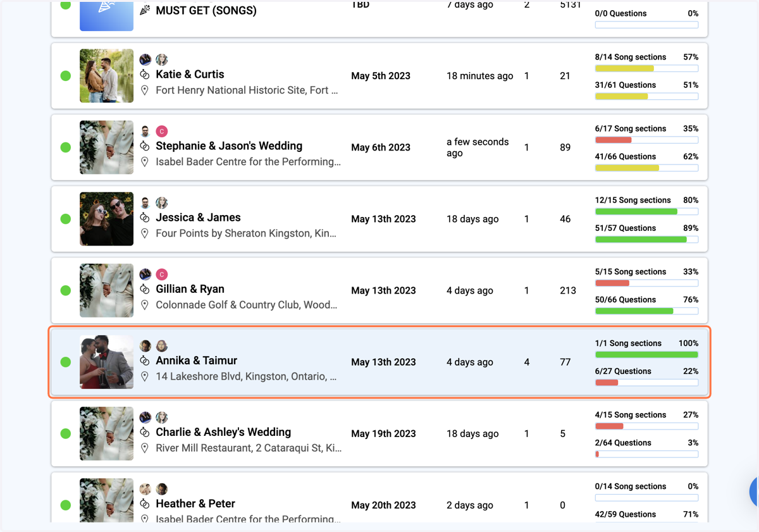Click the 6/27 Questions progress bar
The image size is (759, 532).
[646, 383]
